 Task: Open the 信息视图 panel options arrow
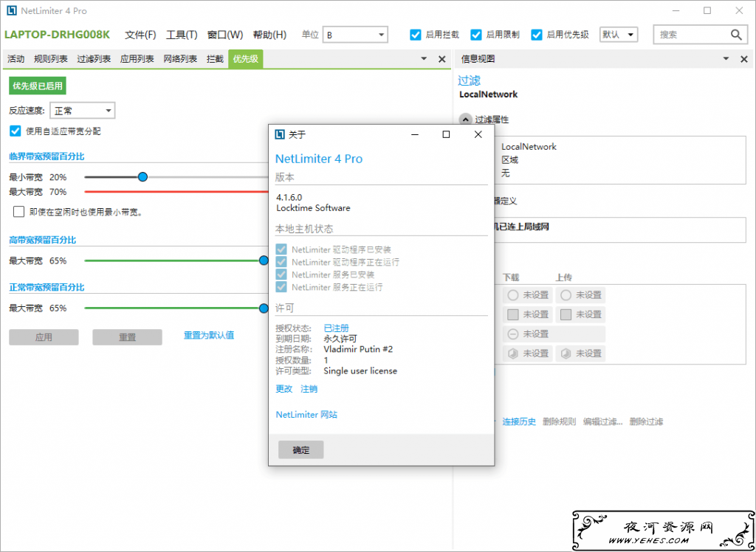coord(726,59)
